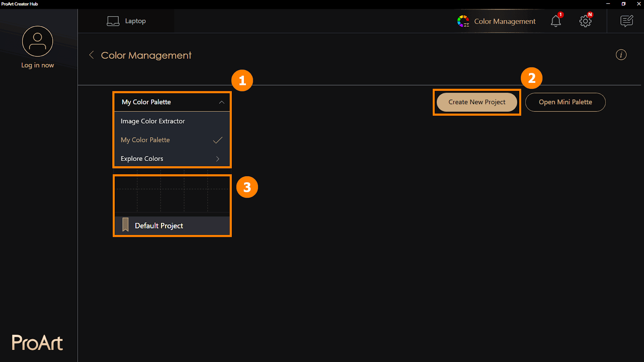Click the Default Project label
This screenshot has height=362, width=644.
point(159,226)
